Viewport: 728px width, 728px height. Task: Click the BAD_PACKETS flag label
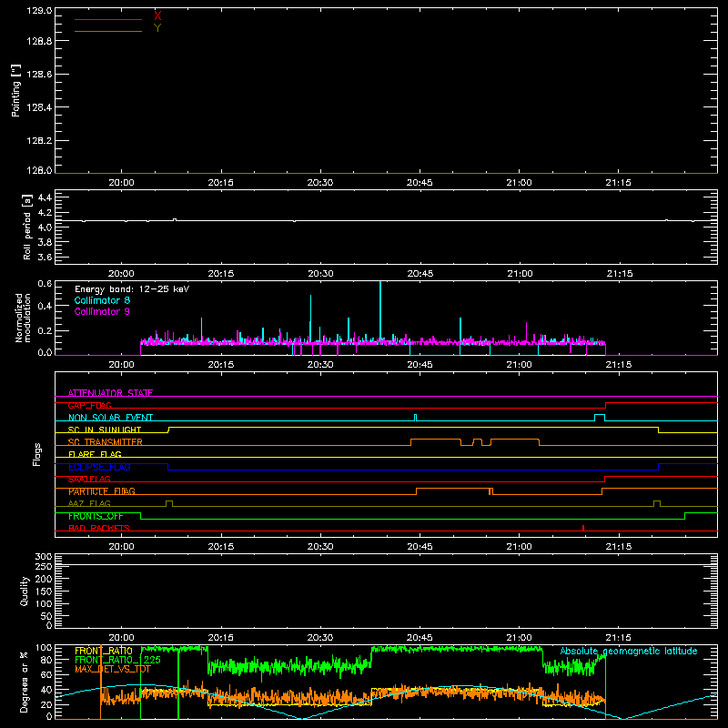pyautogui.click(x=99, y=528)
